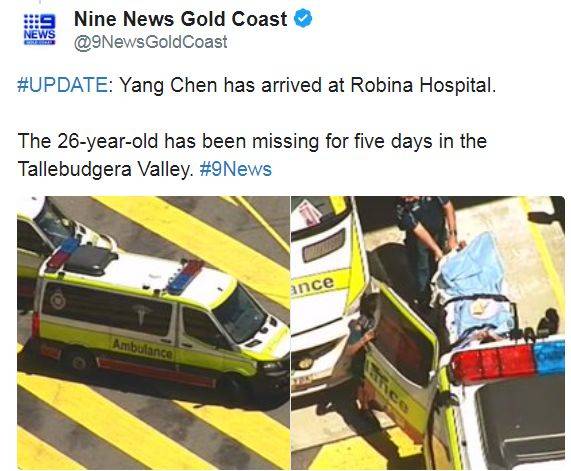Visit the @9NewsGoldCoast handle
The width and height of the screenshot is (571, 471).
click(x=151, y=42)
